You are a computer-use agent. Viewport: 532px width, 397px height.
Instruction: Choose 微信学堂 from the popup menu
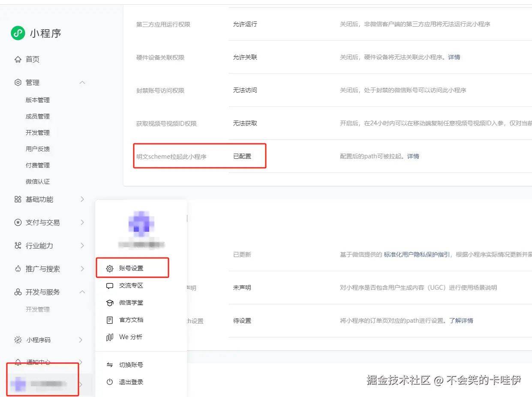click(131, 303)
